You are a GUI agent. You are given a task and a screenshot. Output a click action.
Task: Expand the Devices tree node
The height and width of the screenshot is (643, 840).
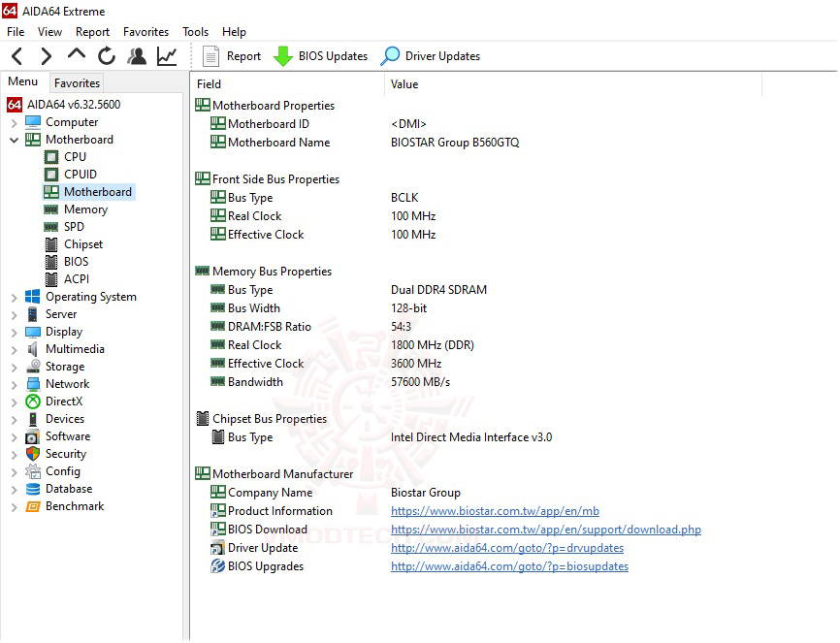(14, 420)
